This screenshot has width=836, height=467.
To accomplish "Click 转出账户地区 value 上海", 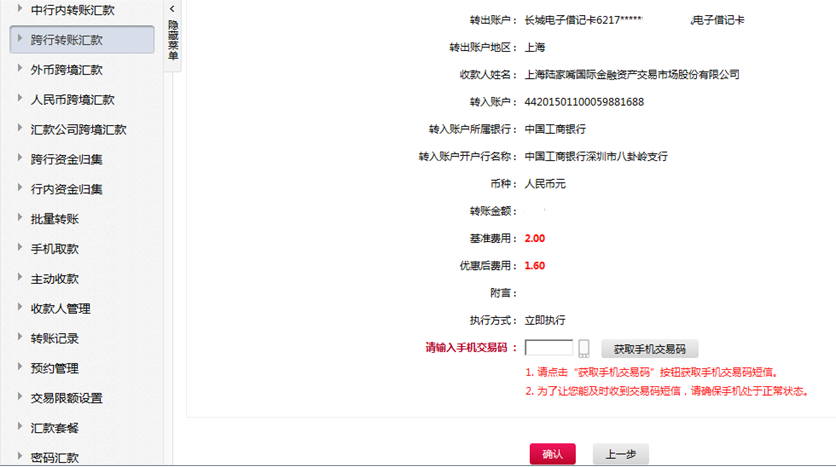I will coord(535,47).
